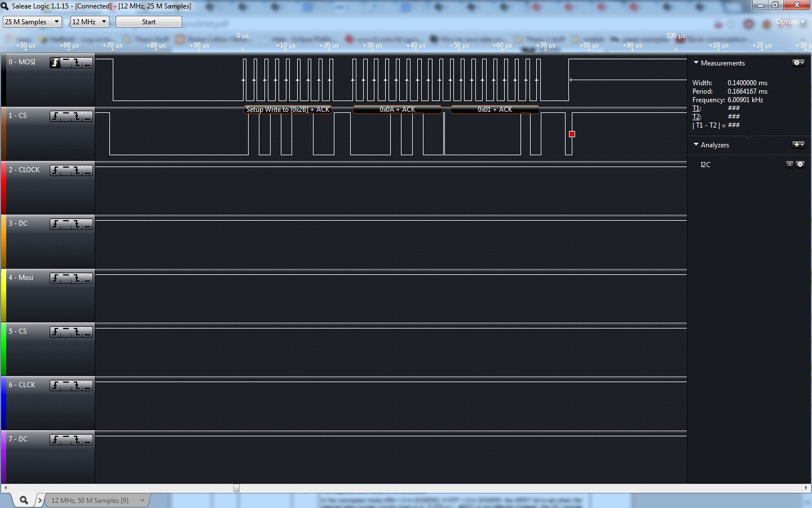Click the search magnifier in bottom-left corner
Image resolution: width=812 pixels, height=508 pixels.
[x=23, y=500]
